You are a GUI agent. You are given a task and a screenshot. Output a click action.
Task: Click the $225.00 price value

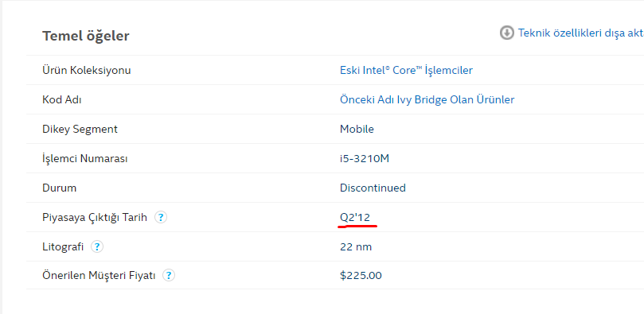click(361, 276)
